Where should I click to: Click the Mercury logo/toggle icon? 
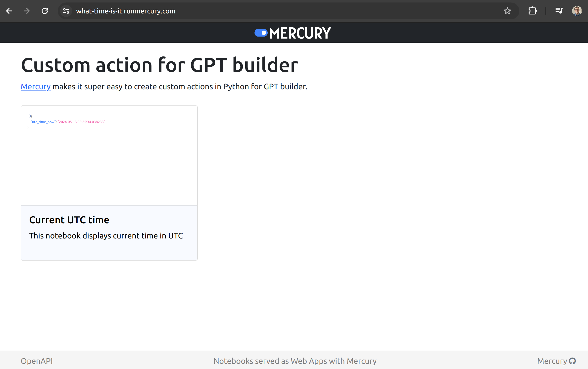259,33
